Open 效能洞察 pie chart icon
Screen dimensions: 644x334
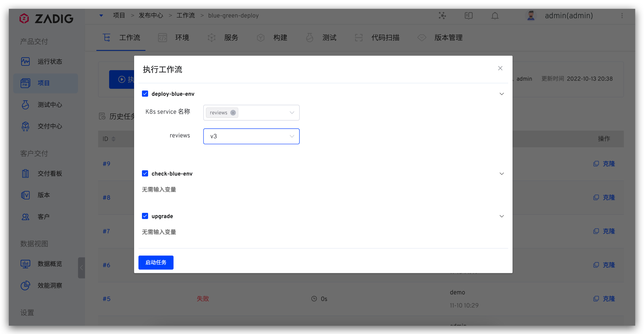[25, 285]
